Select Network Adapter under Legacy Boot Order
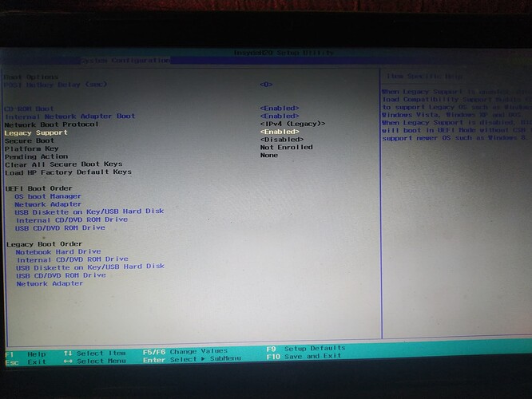532x399 pixels. [x=50, y=283]
